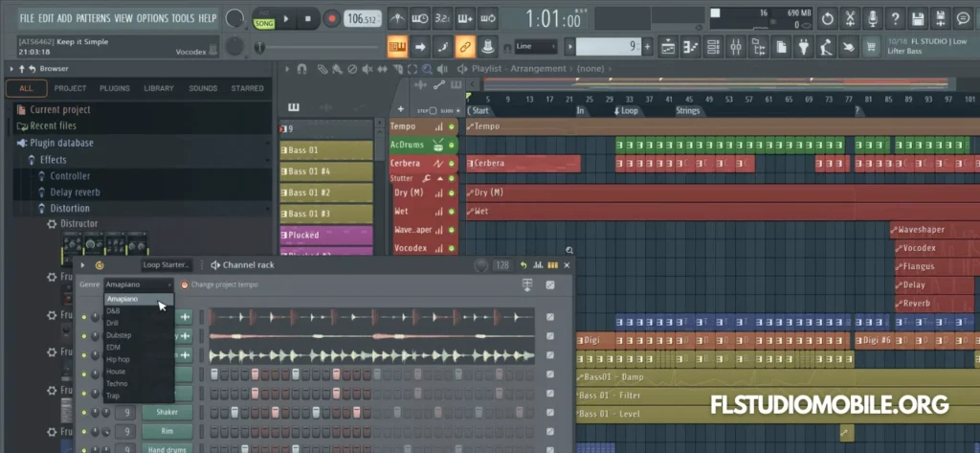
Task: Open the Playlist view icon
Action: click(668, 46)
